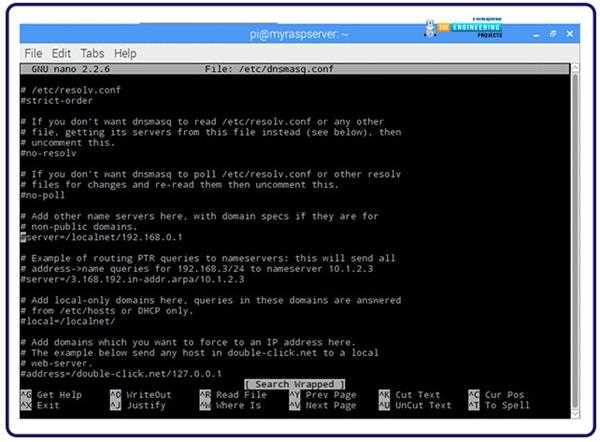Click the scrollbar down arrow

575,414
